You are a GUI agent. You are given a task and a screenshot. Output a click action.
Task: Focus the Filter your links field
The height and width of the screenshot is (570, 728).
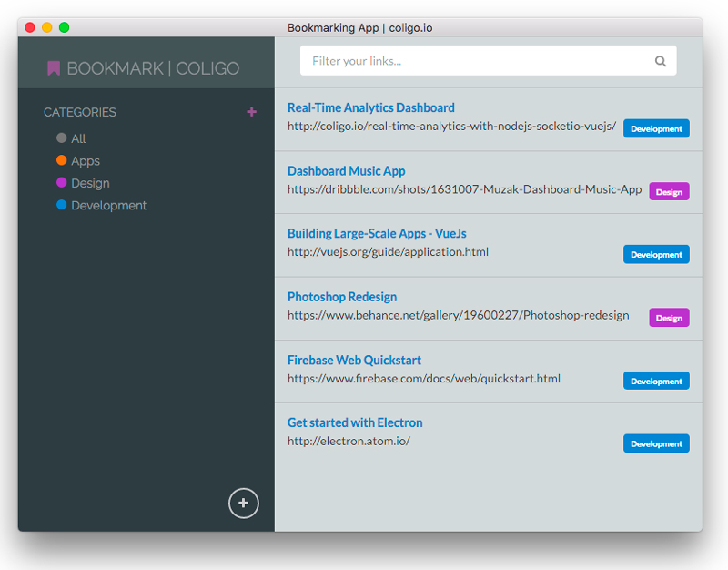(478, 61)
